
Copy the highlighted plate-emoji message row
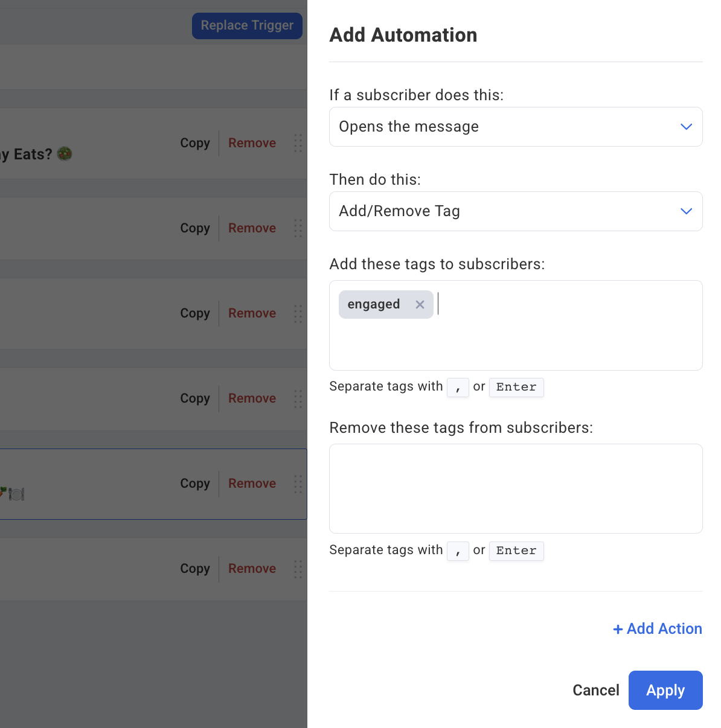click(x=195, y=484)
